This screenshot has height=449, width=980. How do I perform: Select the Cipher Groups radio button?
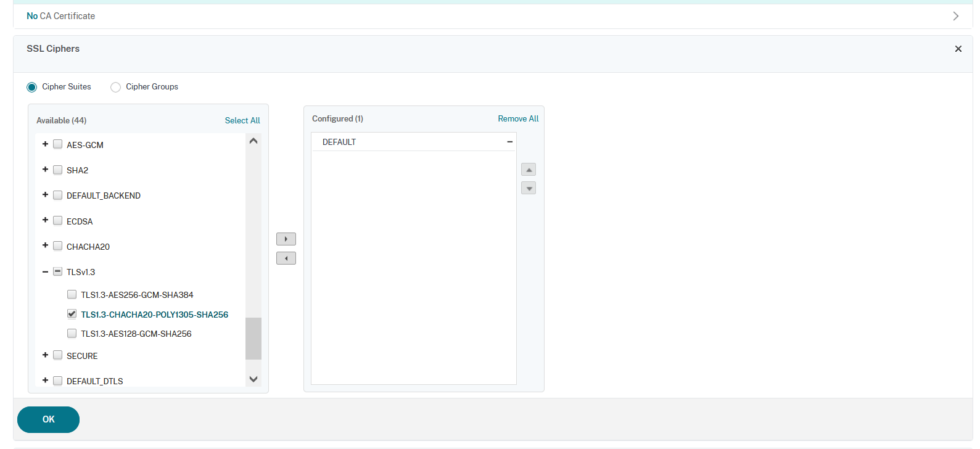[x=115, y=87]
